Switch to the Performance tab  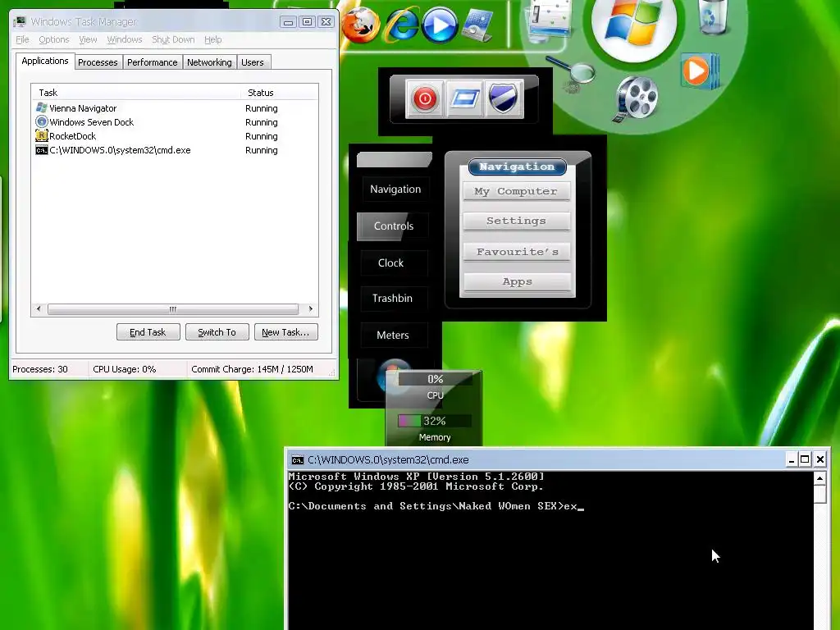pyautogui.click(x=152, y=62)
